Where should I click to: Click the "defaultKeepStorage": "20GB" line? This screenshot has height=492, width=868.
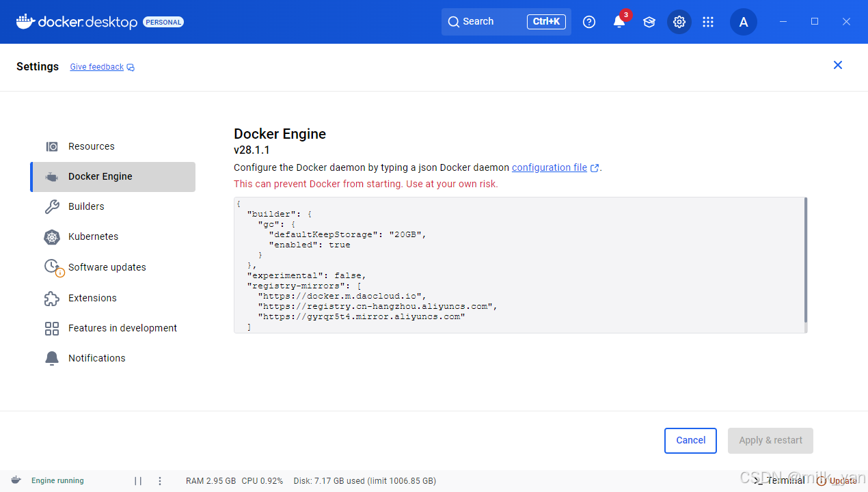pyautogui.click(x=348, y=234)
